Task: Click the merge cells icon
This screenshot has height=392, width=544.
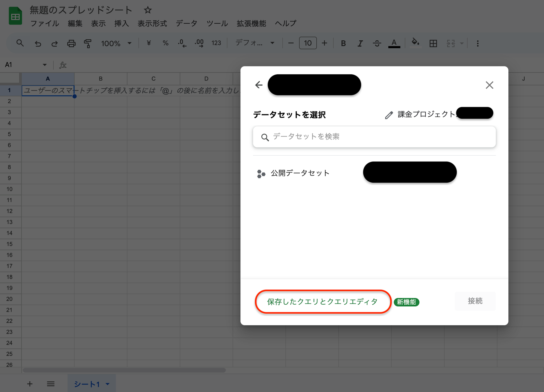Action: [x=451, y=43]
